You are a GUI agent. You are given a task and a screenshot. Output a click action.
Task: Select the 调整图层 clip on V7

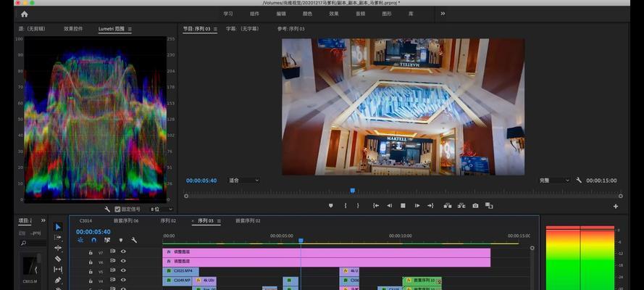(326, 252)
